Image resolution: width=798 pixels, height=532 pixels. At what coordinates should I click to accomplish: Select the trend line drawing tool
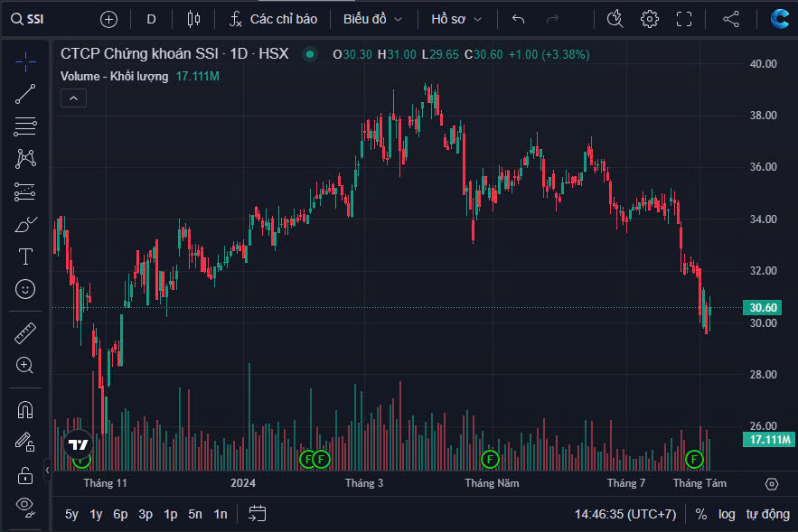[x=25, y=94]
